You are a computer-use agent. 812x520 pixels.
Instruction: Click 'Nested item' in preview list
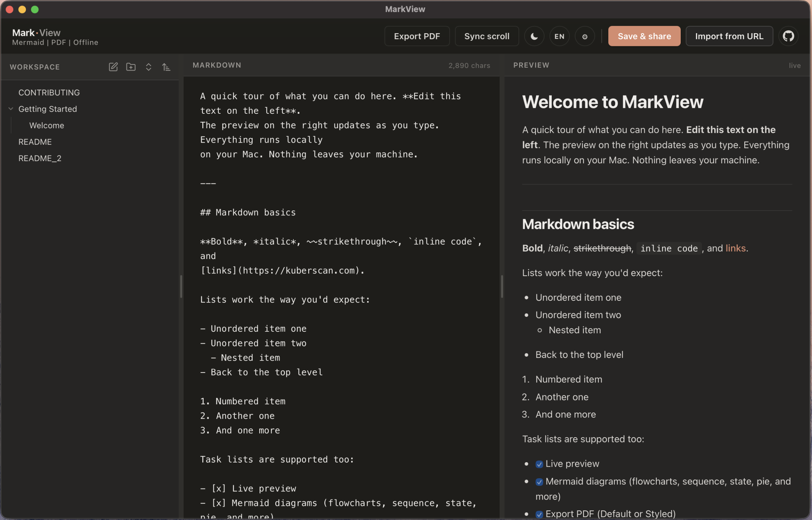574,330
